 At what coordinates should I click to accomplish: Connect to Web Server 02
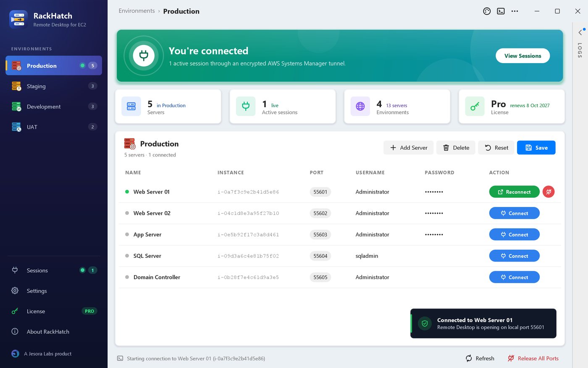point(514,213)
